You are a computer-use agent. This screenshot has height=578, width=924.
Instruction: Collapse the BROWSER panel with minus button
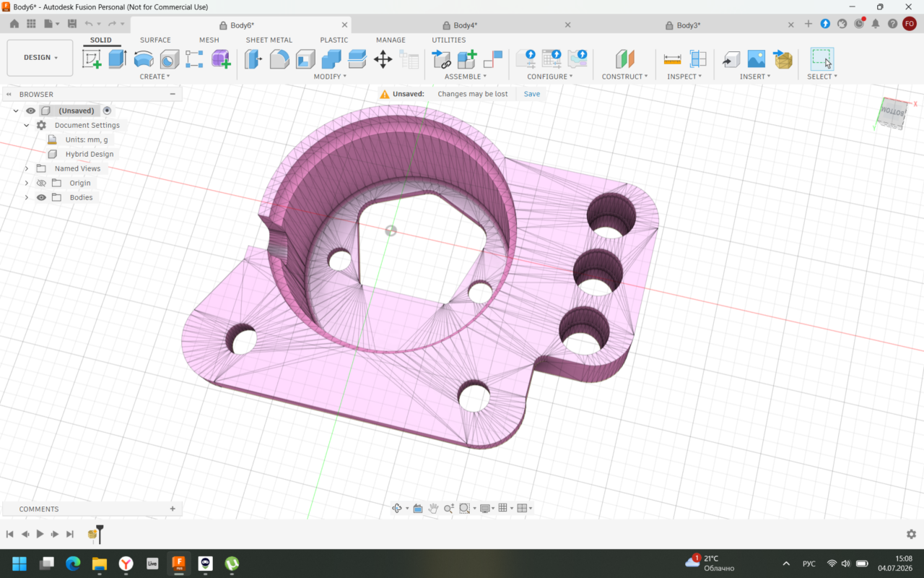click(x=173, y=94)
